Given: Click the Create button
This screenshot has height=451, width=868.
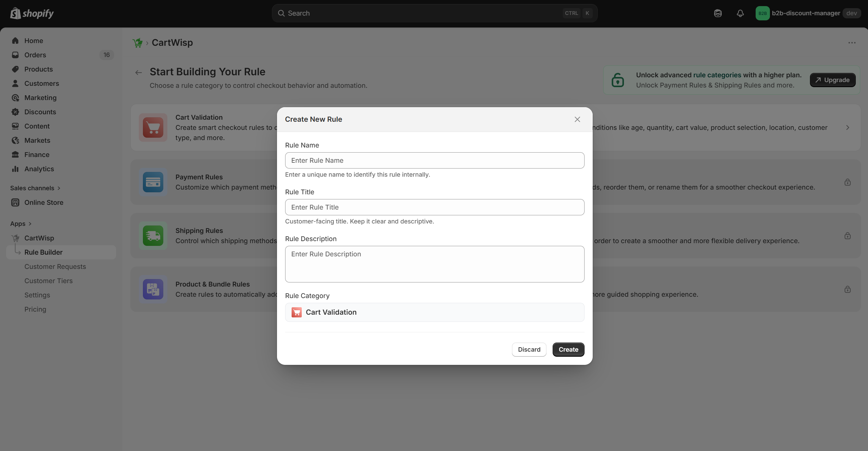Looking at the screenshot, I should tap(569, 350).
